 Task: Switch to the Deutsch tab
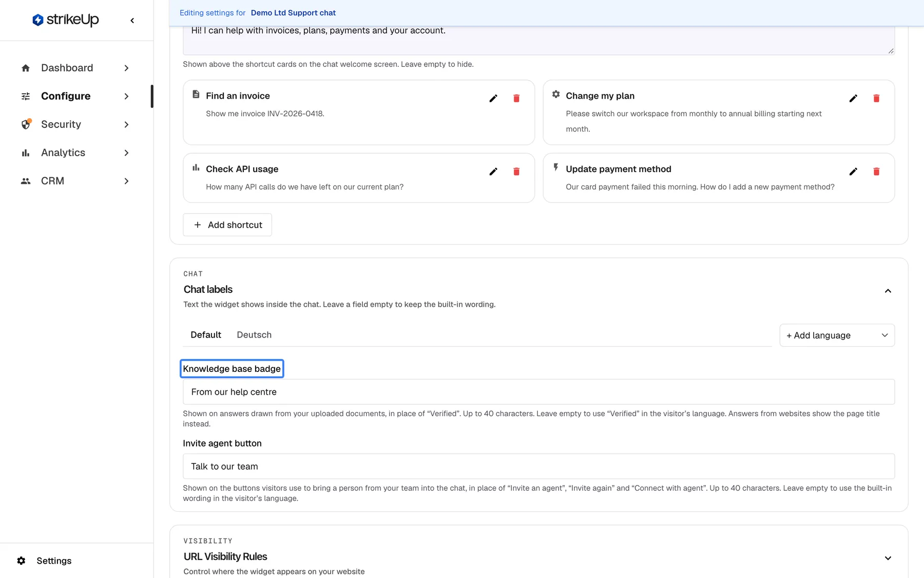point(254,334)
